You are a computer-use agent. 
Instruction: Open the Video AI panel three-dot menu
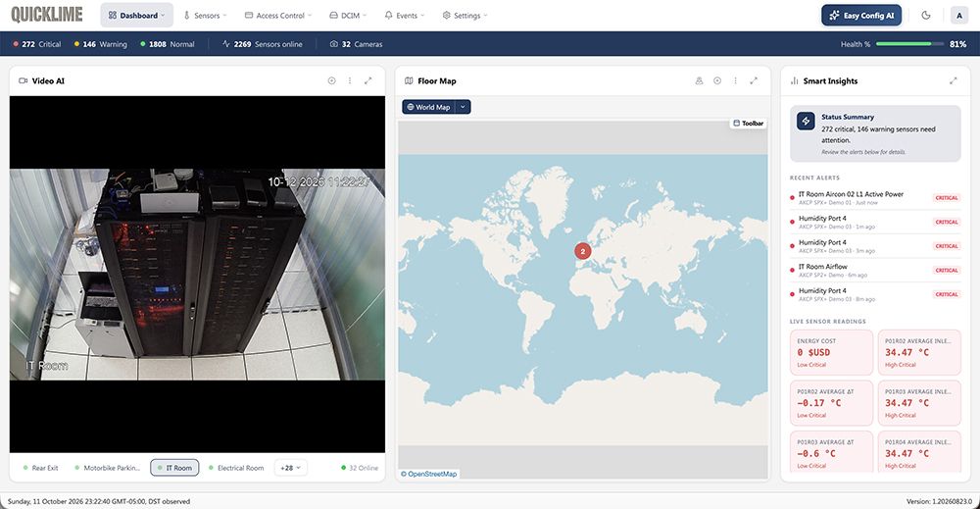tap(350, 80)
